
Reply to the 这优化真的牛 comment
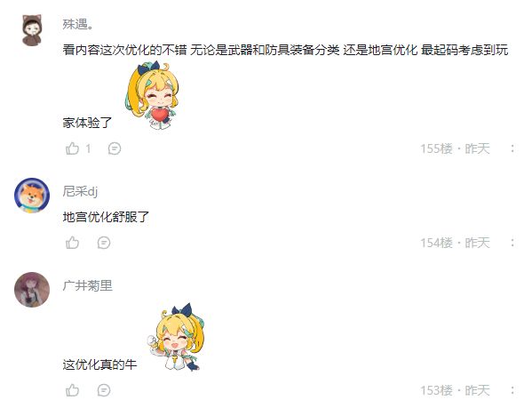[104, 390]
